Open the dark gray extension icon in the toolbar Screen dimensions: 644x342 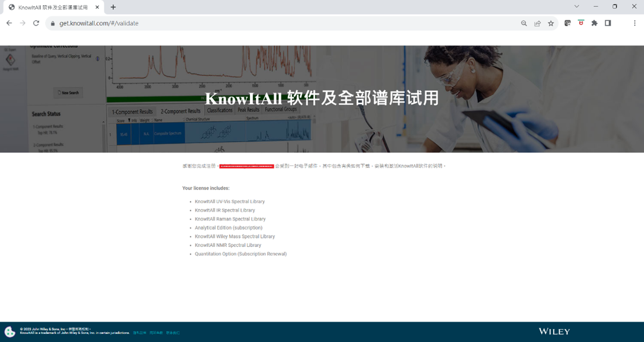click(x=568, y=23)
